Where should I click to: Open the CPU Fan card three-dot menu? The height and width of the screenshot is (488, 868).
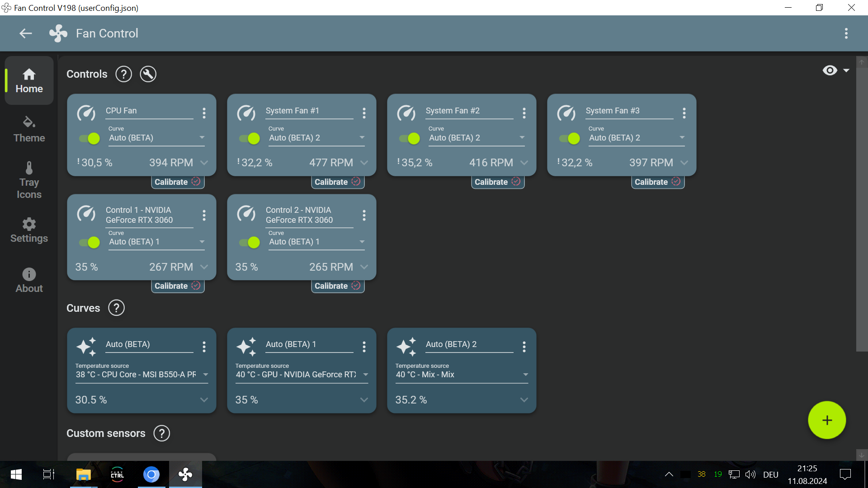204,113
